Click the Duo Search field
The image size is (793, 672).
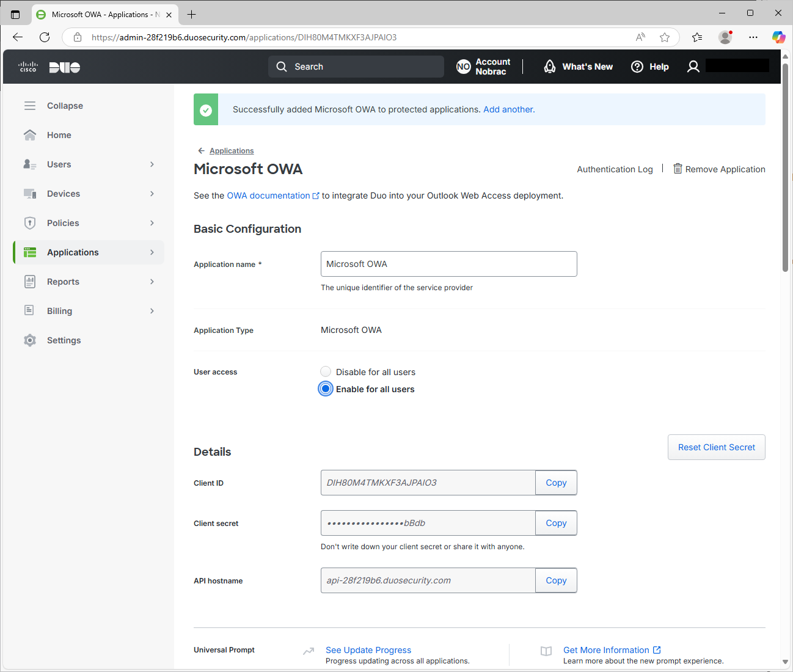point(356,67)
